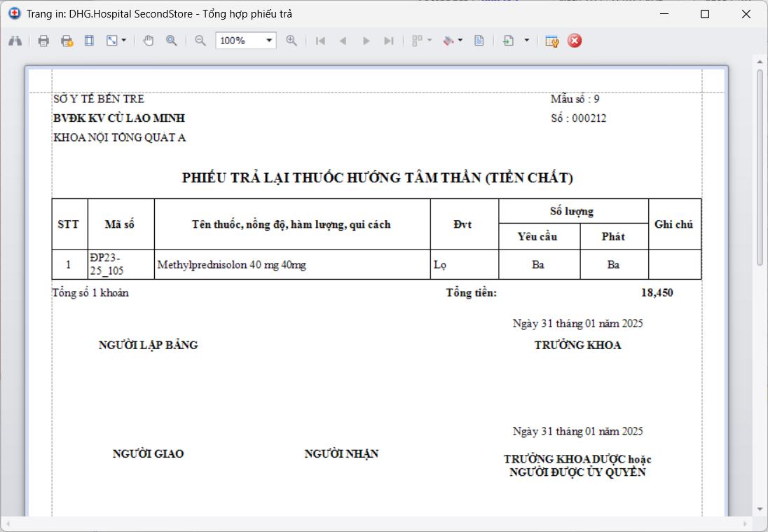Expand the Export dropdown arrow
The width and height of the screenshot is (768, 532).
coord(527,41)
